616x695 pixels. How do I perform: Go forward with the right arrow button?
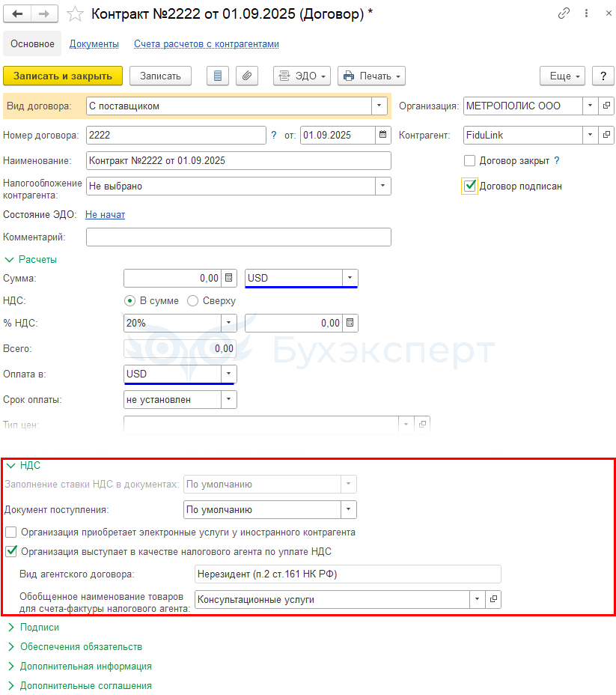click(44, 13)
